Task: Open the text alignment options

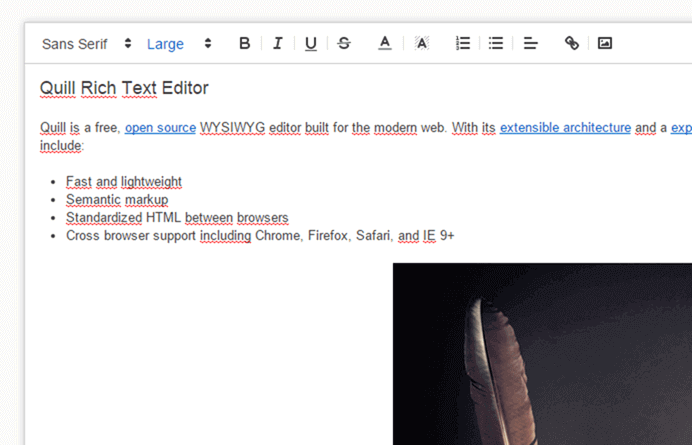Action: [530, 43]
